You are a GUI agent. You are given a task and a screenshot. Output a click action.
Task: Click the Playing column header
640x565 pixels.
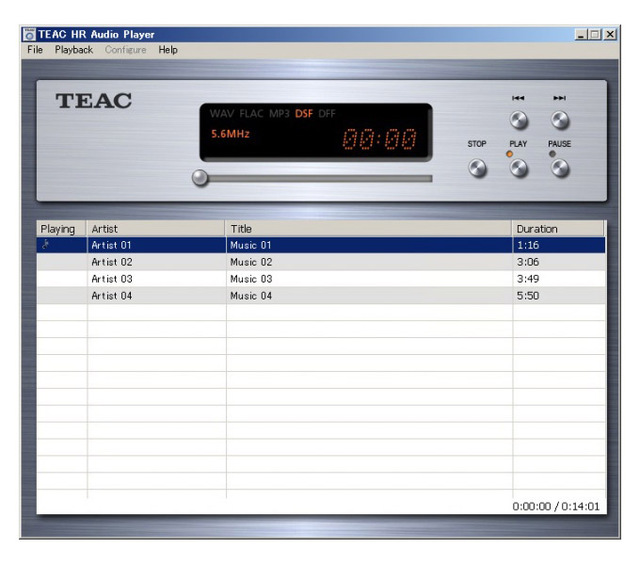coord(61,229)
